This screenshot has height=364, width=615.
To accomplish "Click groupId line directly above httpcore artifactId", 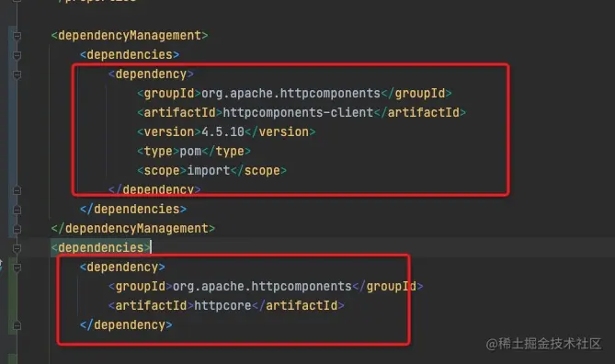I will coord(266,287).
